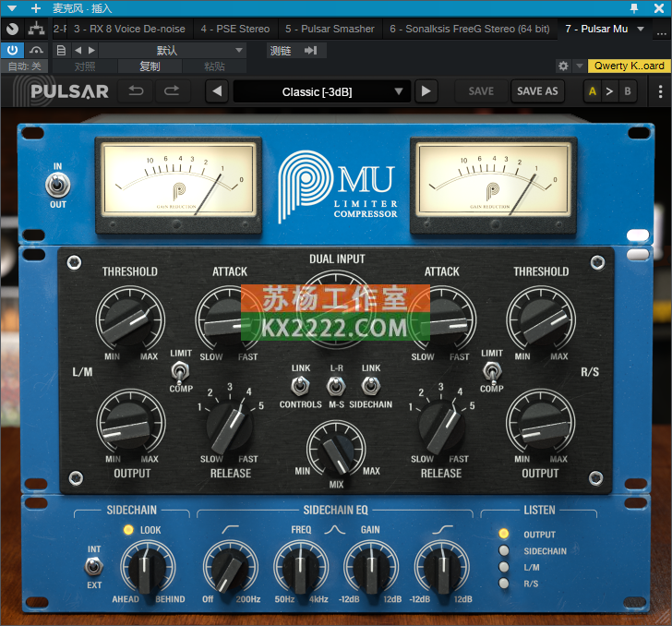Select R/S listen mode
Viewport: 672px width, 626px height.
pos(504,584)
